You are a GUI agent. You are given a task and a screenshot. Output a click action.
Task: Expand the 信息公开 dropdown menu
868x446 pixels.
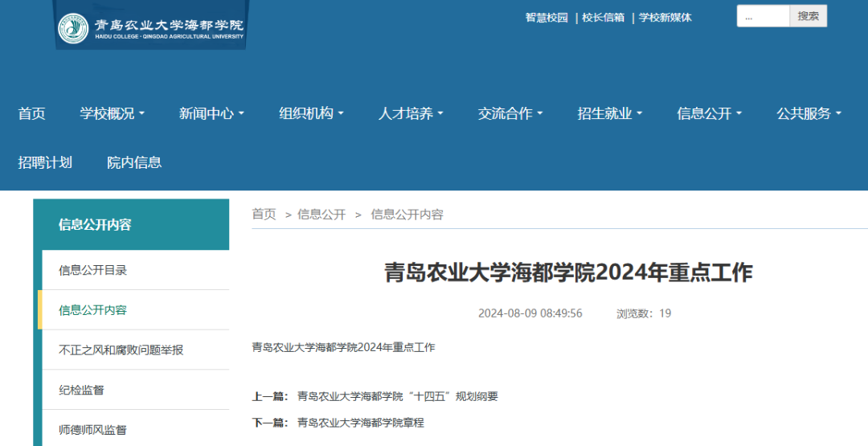709,113
